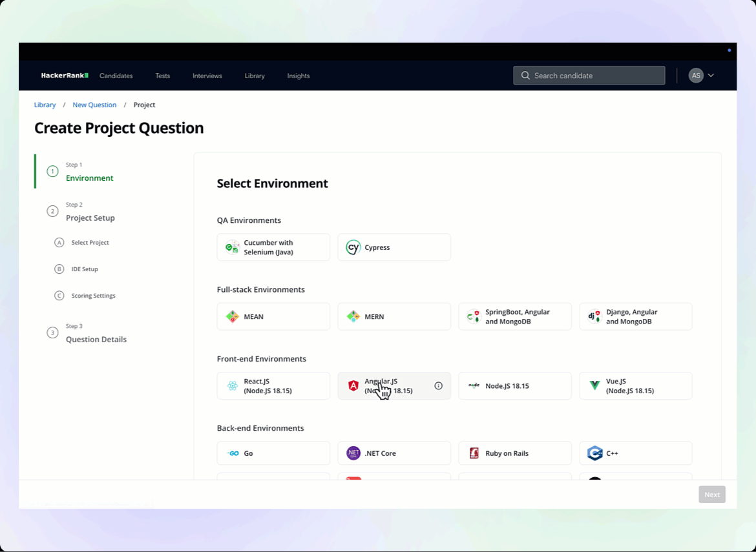Open the Library nav menu
The width and height of the screenshot is (756, 552).
click(255, 76)
